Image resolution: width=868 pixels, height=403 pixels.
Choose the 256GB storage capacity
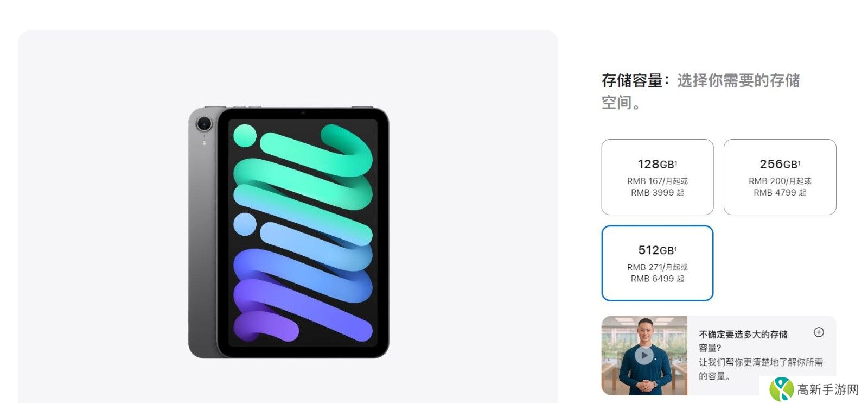pyautogui.click(x=780, y=177)
